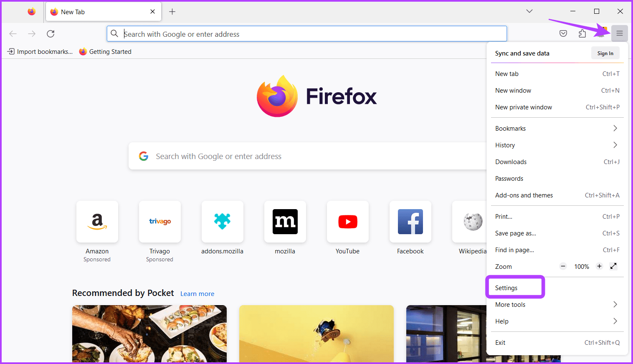Increase zoom with plus button
This screenshot has height=364, width=633.
click(x=599, y=266)
